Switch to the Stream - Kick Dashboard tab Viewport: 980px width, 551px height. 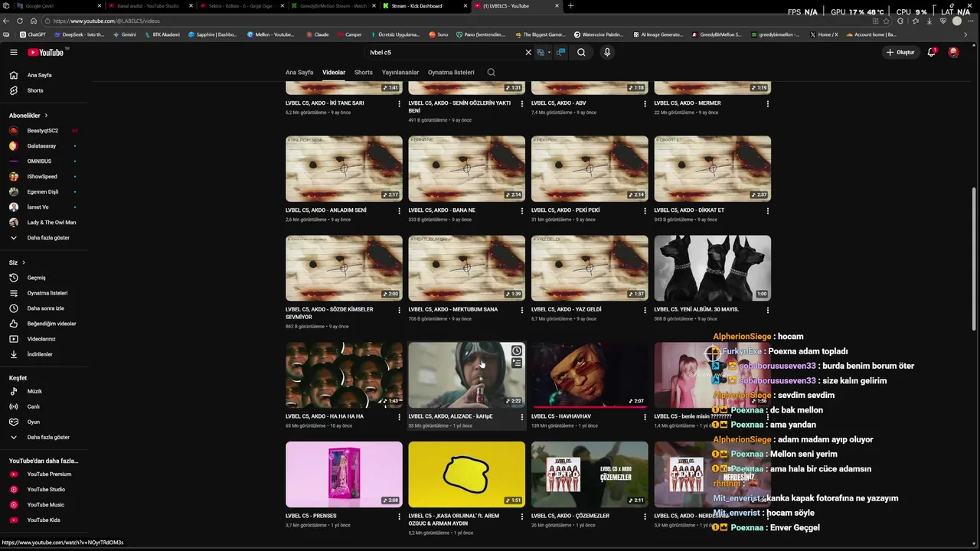(423, 5)
